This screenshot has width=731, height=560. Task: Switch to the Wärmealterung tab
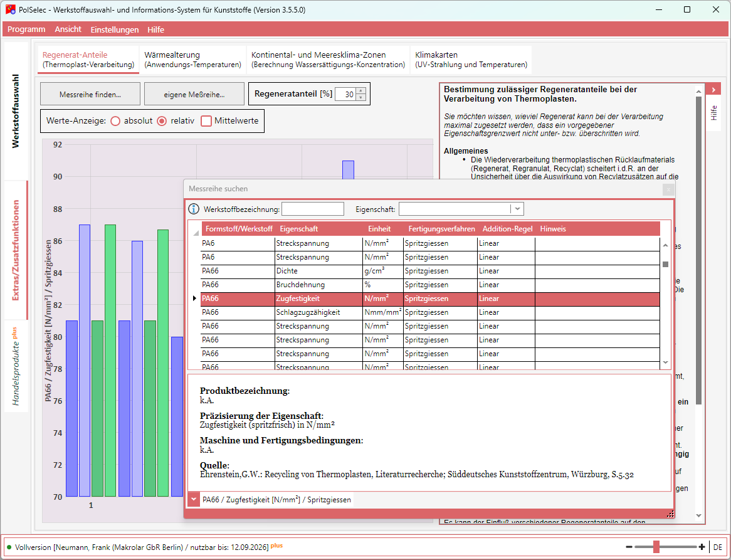click(x=193, y=60)
